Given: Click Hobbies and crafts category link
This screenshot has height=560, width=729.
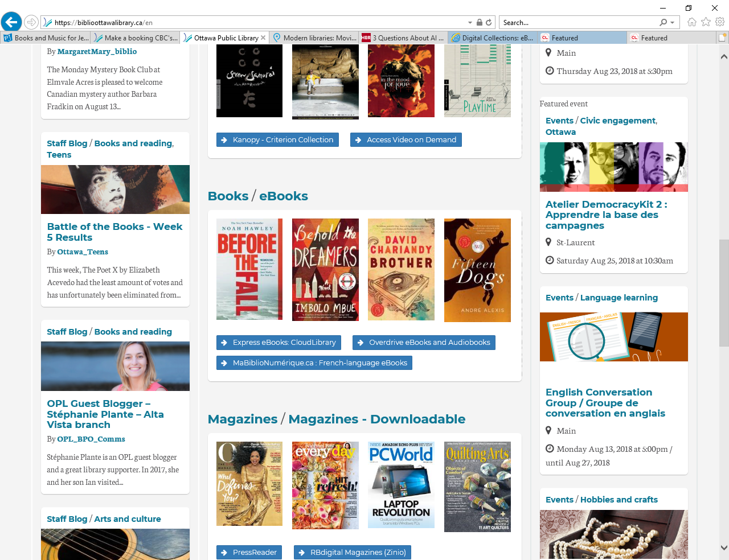Looking at the screenshot, I should [619, 500].
